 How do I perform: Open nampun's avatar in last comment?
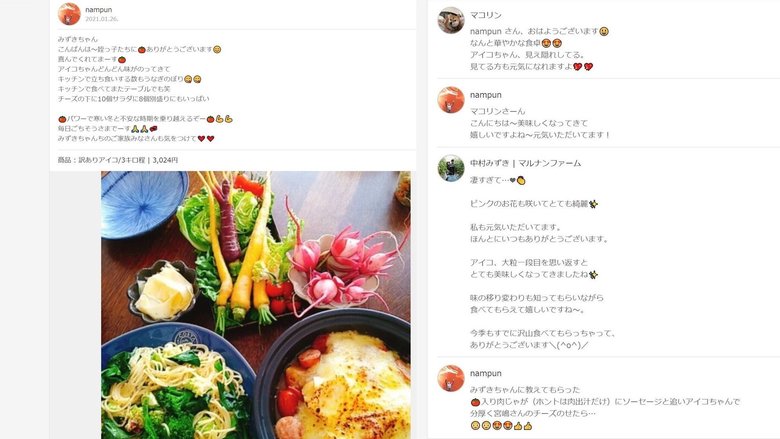(451, 378)
